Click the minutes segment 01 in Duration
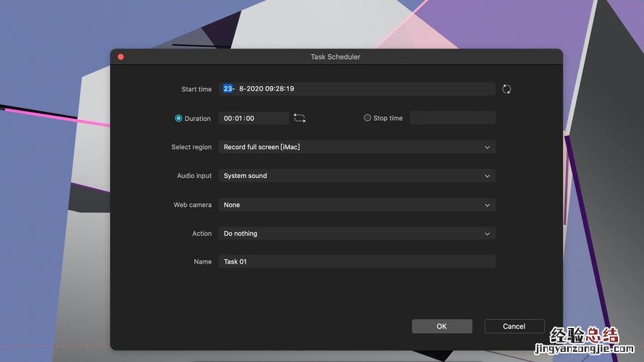The height and width of the screenshot is (362, 644). pyautogui.click(x=238, y=119)
